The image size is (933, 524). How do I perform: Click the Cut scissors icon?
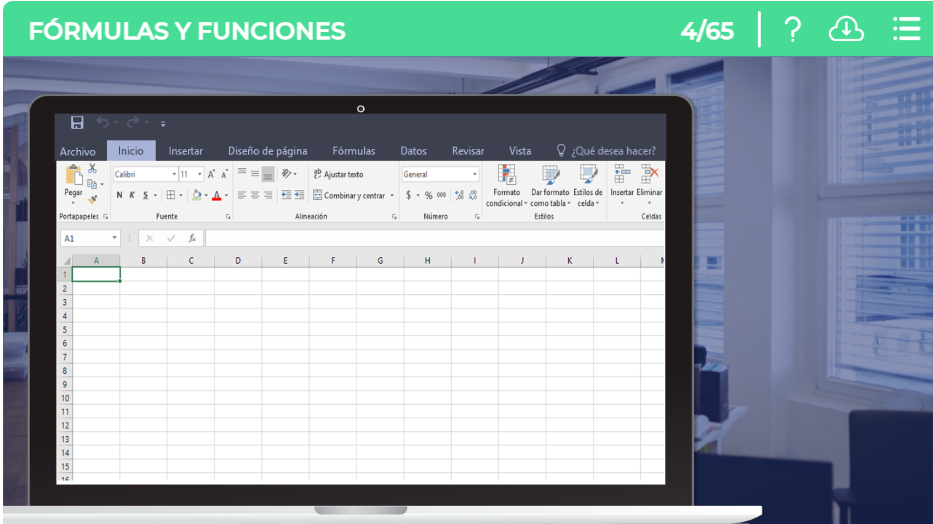[93, 169]
